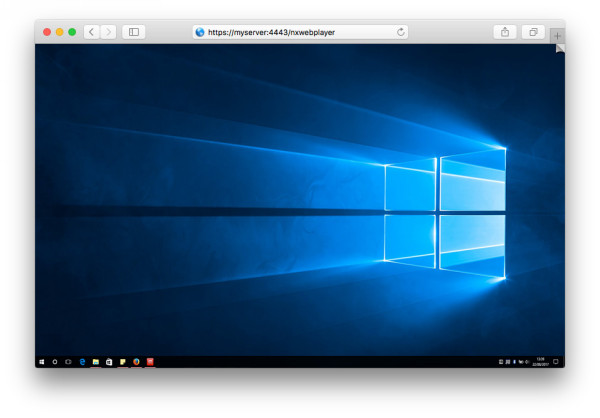Open the red app icon in taskbar
600x418 pixels.
(x=150, y=362)
